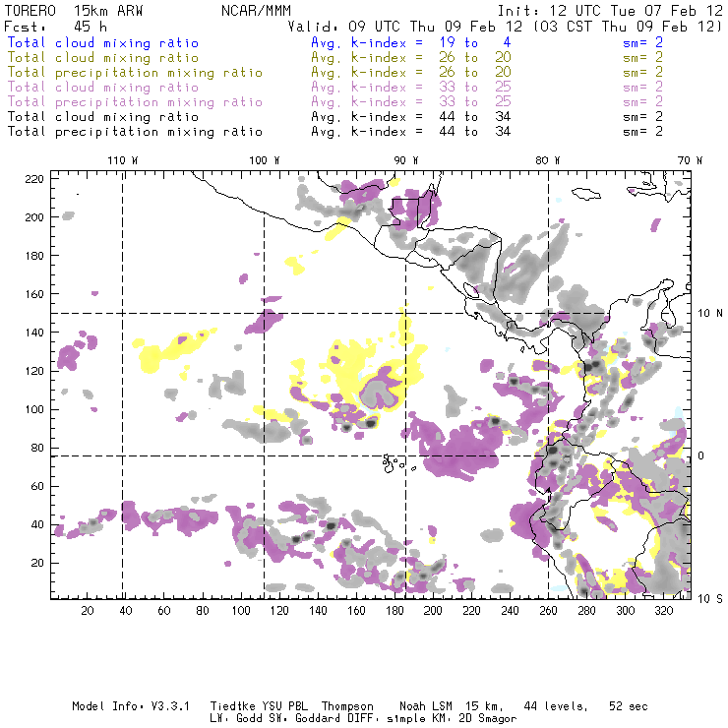Click the "110 W" longitude label
Screen dimensions: 728x728
tap(123, 160)
